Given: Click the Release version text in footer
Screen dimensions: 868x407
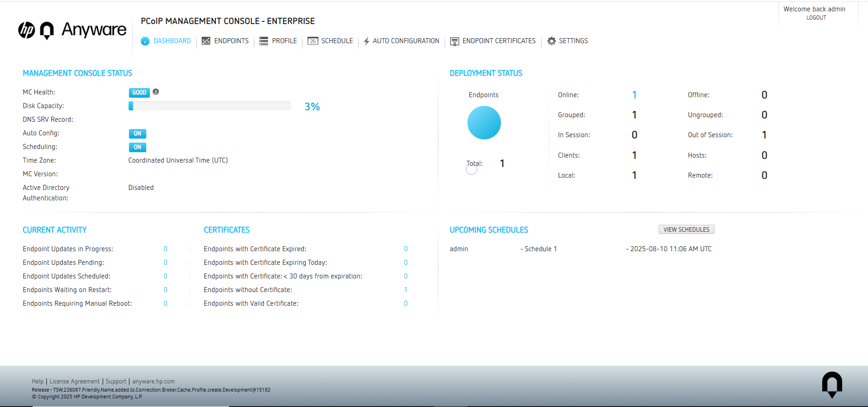Looking at the screenshot, I should (151, 390).
